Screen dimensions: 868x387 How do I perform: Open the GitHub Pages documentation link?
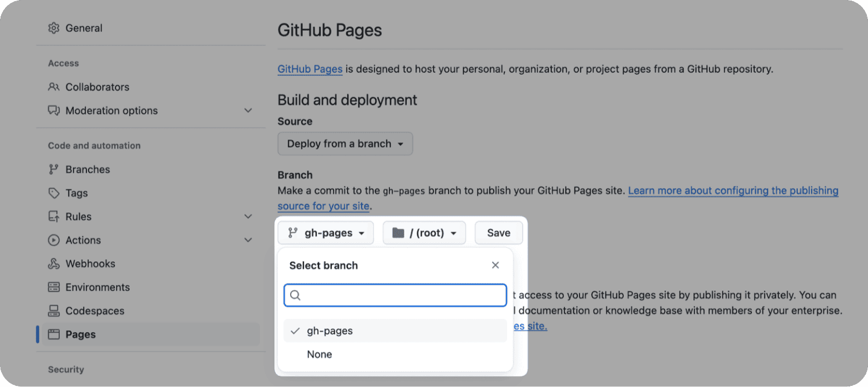[x=310, y=69]
